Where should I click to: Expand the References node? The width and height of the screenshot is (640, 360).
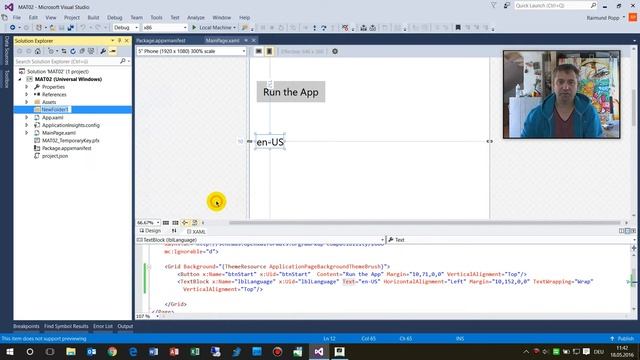tap(27, 94)
